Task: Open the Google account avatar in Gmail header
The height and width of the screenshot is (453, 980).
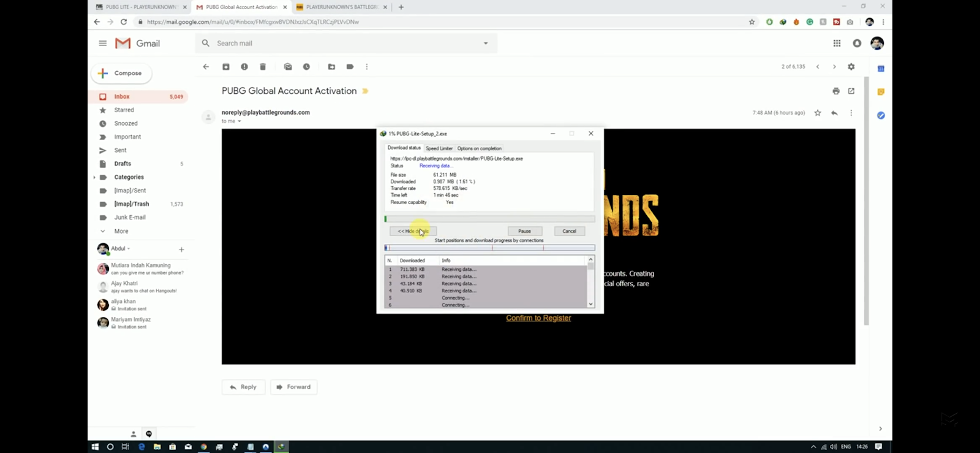Action: tap(877, 44)
